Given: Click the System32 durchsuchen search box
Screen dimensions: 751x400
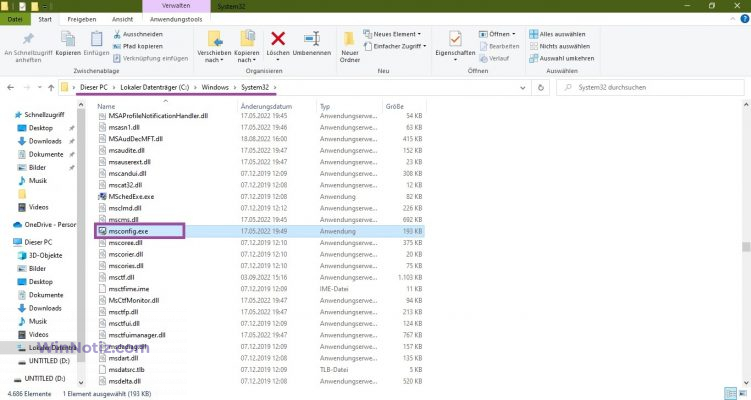Looking at the screenshot, I should pyautogui.click(x=650, y=87).
